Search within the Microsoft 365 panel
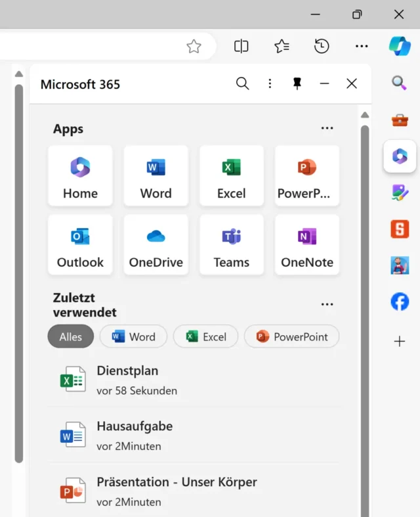 (x=242, y=83)
